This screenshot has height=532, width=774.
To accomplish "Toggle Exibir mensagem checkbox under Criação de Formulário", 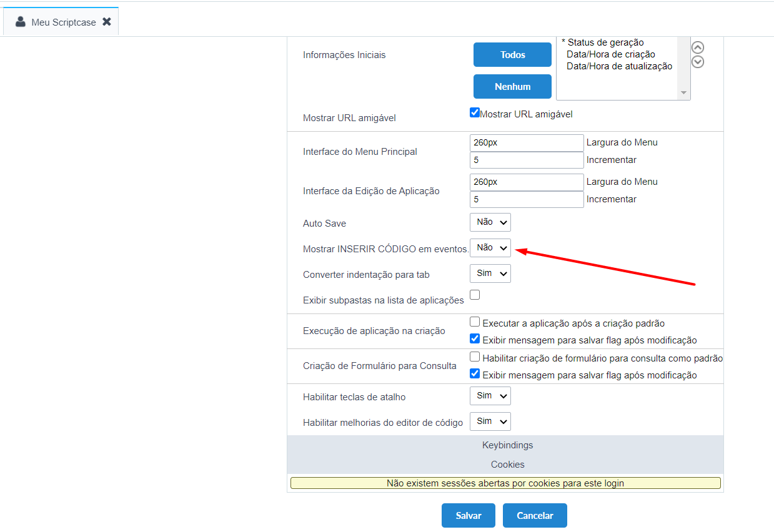I will pyautogui.click(x=475, y=374).
